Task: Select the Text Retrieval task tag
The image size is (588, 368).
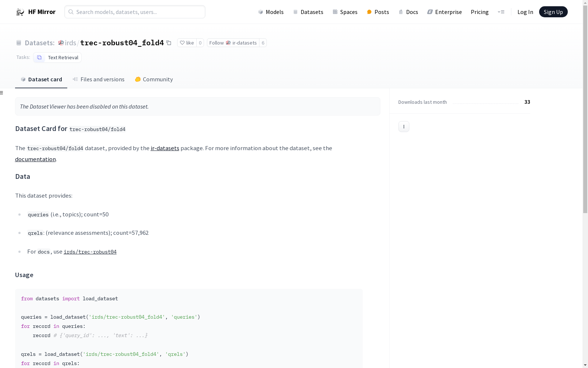Action: (x=57, y=57)
